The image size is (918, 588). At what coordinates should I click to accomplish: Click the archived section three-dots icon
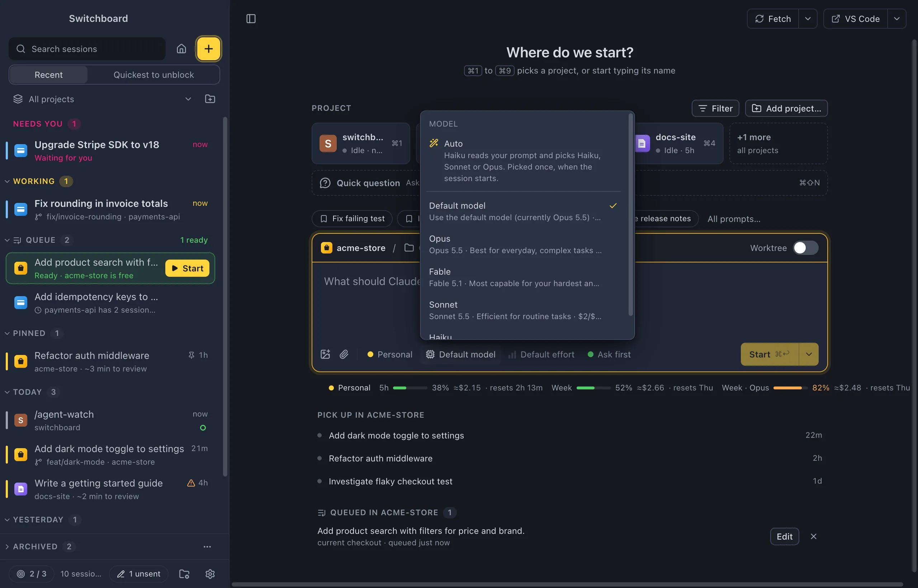207,546
